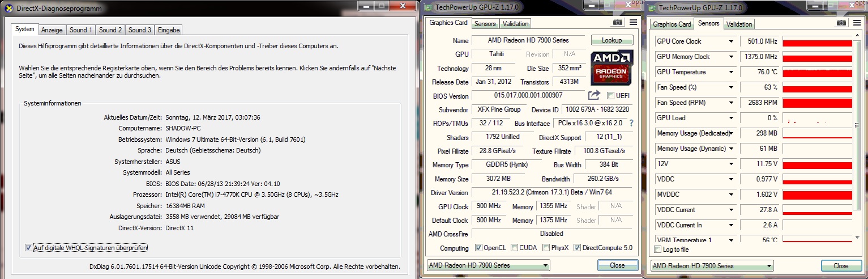
Task: Toggle the CUDA checkbox
Action: 514,248
